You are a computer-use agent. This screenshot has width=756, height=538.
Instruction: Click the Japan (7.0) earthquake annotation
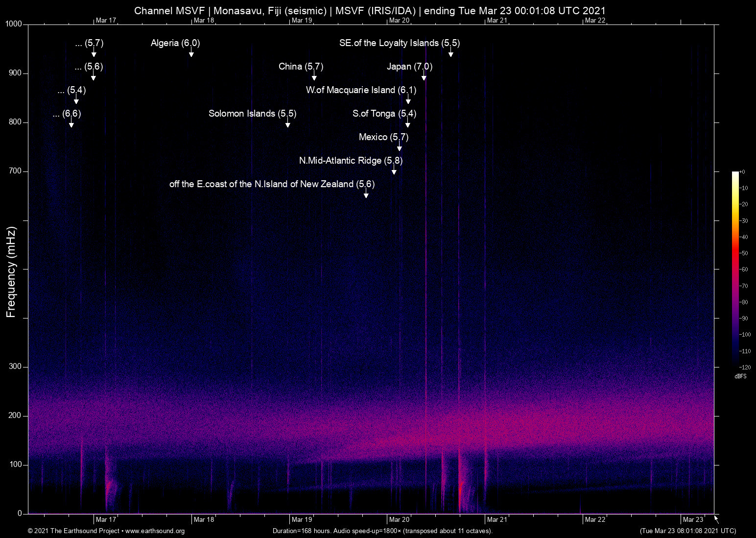click(x=409, y=67)
